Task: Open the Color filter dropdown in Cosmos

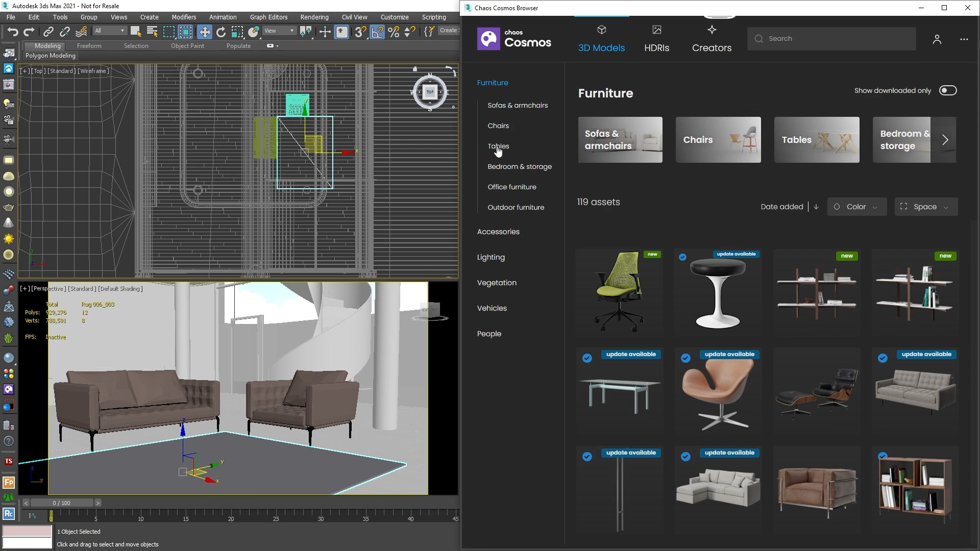Action: [856, 207]
